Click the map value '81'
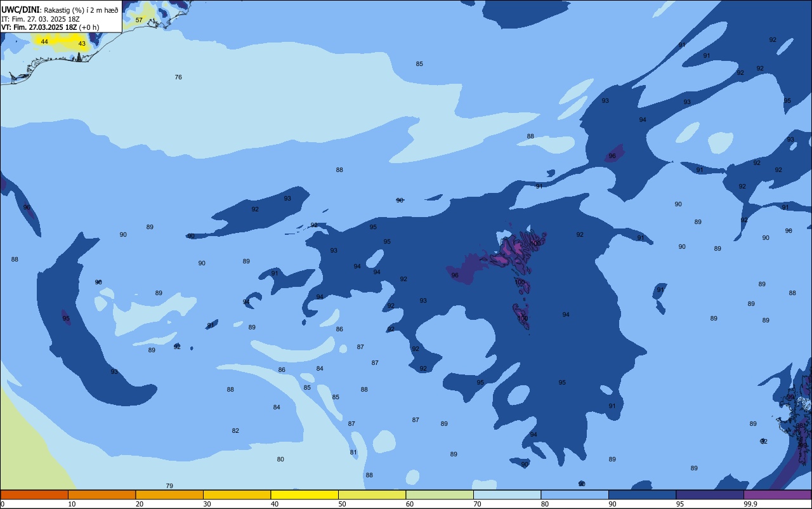Viewport: 812px width, 509px height. click(x=353, y=453)
